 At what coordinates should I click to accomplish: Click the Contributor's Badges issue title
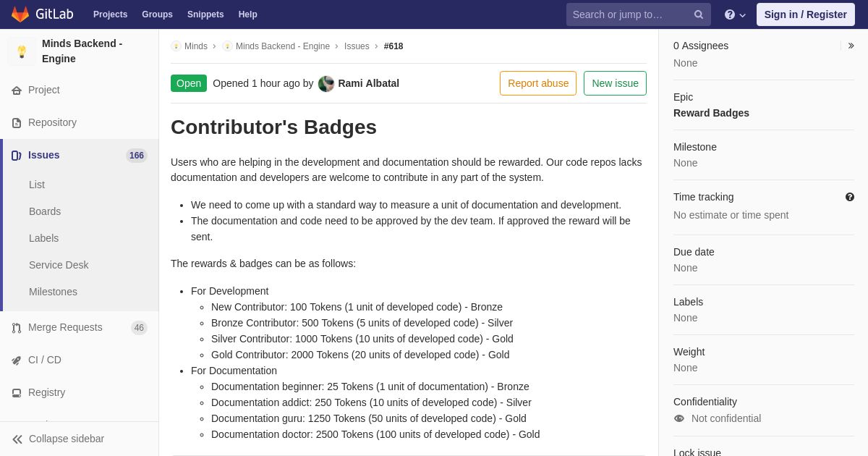click(x=273, y=127)
